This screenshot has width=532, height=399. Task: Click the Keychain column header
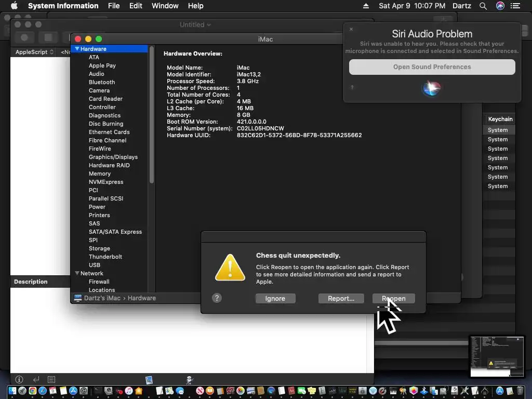[500, 119]
